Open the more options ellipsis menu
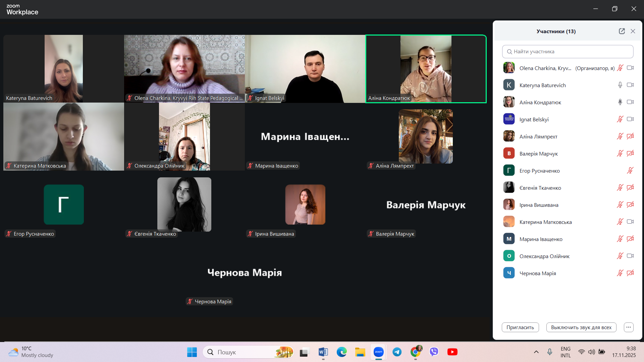 (629, 327)
